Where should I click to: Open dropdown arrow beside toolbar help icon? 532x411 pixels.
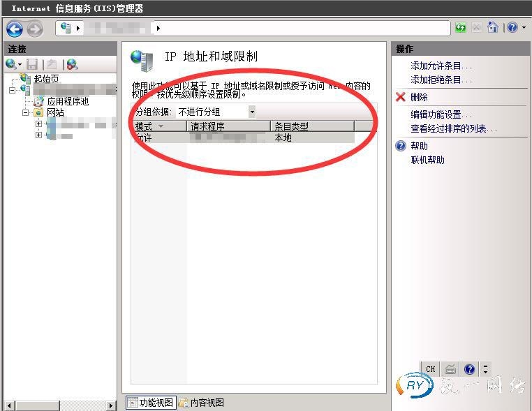[523, 28]
